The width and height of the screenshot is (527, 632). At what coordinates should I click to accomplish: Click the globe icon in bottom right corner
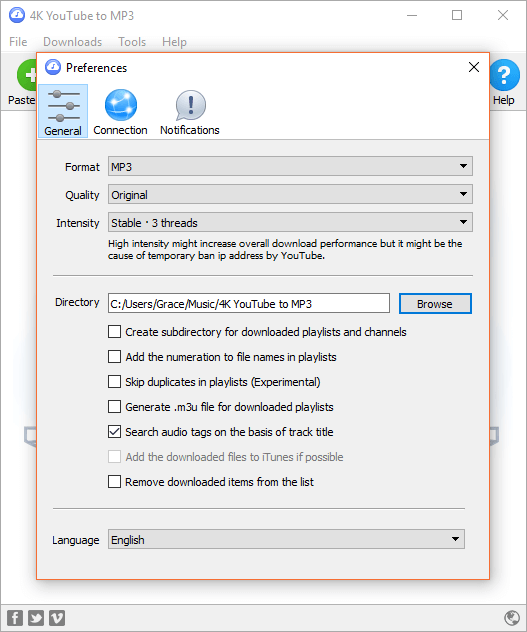point(512,617)
